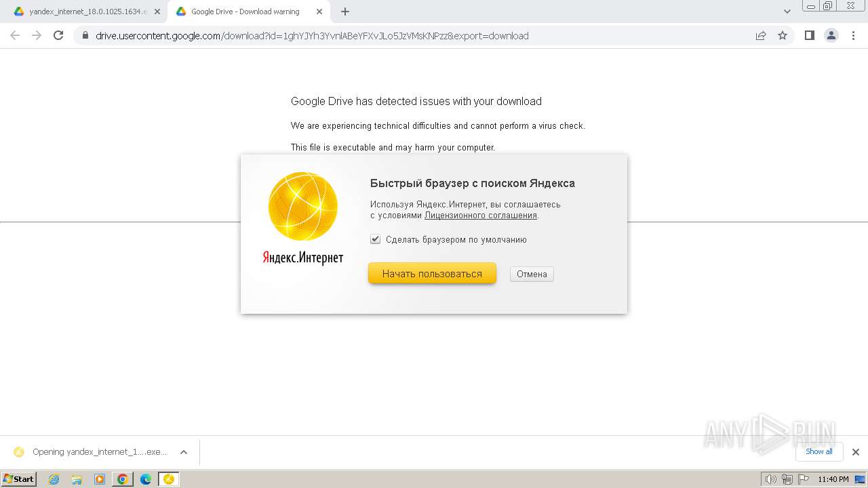This screenshot has height=488, width=868.
Task: Open network status in the system tray
Action: tap(787, 479)
